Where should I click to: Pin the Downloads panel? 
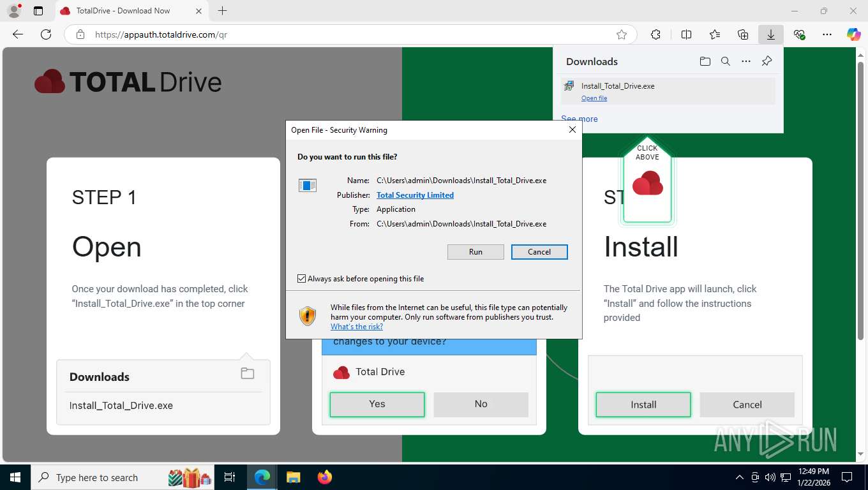click(x=767, y=61)
